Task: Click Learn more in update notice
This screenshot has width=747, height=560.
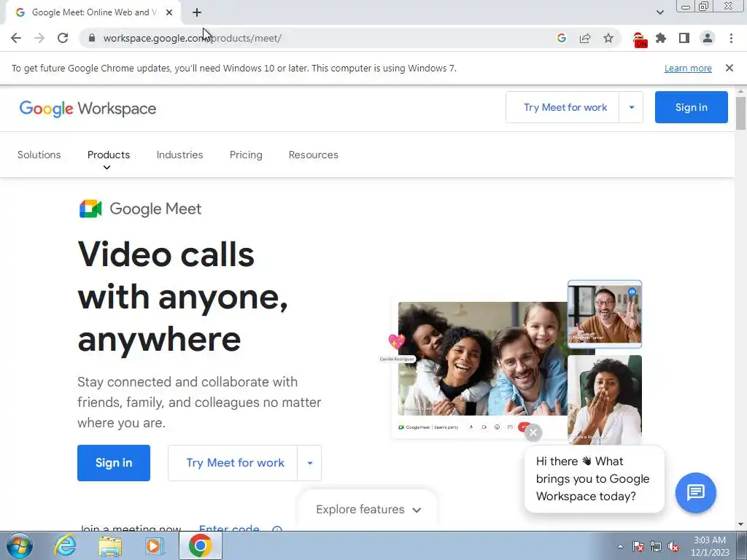Action: pos(688,68)
